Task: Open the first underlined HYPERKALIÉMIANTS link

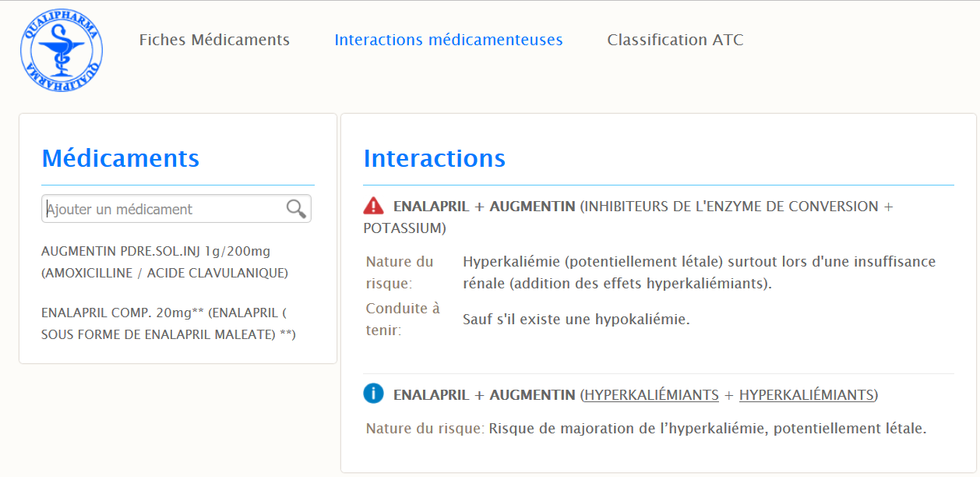Action: pos(651,395)
